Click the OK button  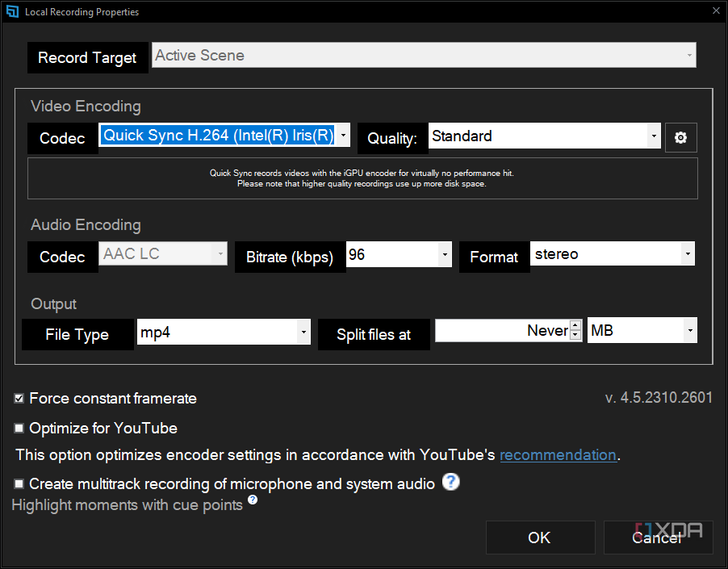coord(541,538)
